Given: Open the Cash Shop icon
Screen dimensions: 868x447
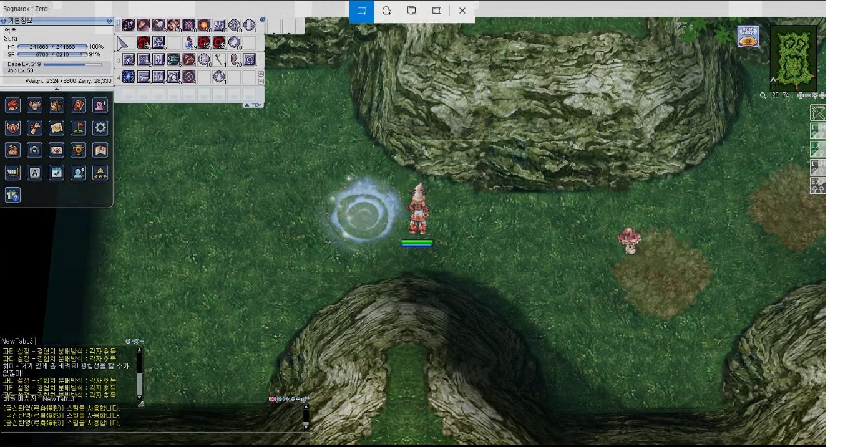Looking at the screenshot, I should 748,37.
